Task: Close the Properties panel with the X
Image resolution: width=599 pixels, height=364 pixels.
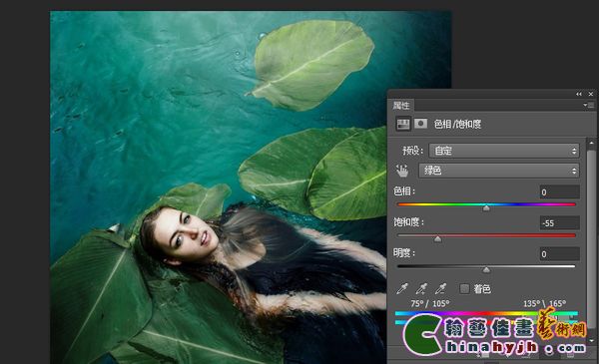Action: tap(591, 94)
